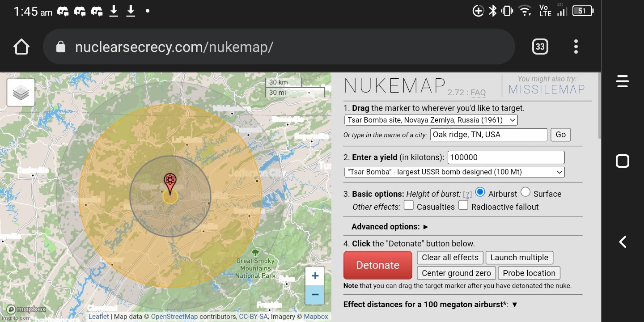The height and width of the screenshot is (322, 644).
Task: Open the map layers selector icon
Action: point(21,93)
